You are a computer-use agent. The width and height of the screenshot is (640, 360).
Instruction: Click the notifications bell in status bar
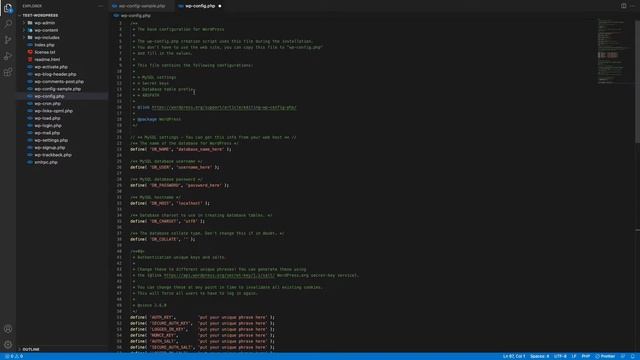633,356
